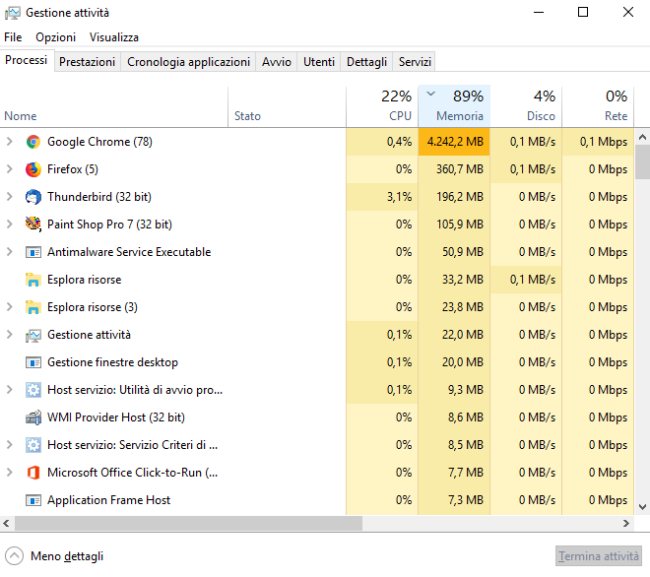The width and height of the screenshot is (650, 577).
Task: Select the Esplora risorse row without count
Action: click(317, 280)
